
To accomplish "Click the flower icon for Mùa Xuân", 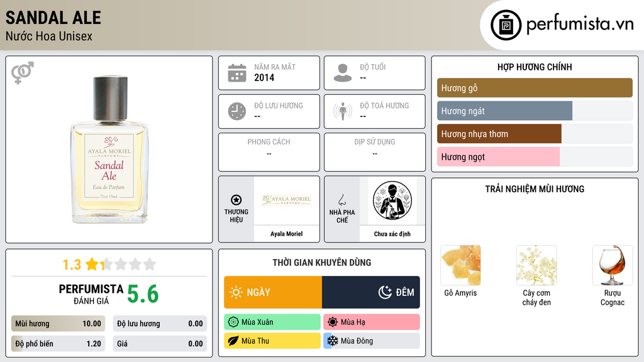I will click(233, 322).
